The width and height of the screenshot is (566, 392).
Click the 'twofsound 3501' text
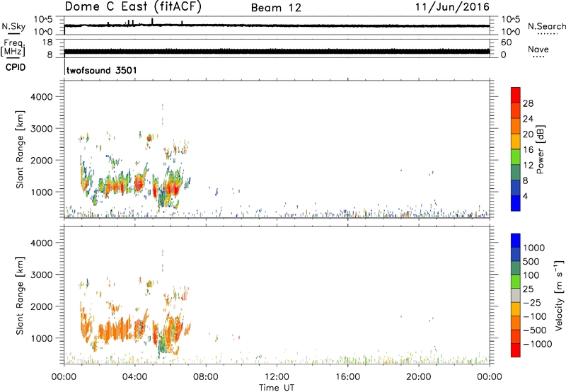(102, 70)
